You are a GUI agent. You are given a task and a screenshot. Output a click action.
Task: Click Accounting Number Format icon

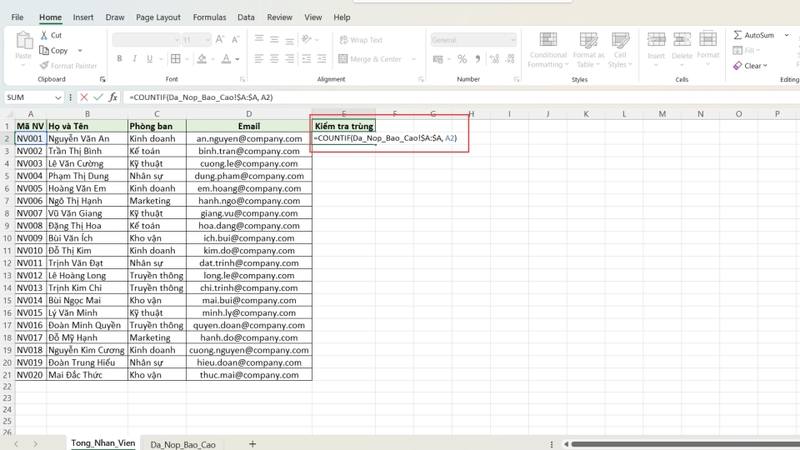(438, 59)
